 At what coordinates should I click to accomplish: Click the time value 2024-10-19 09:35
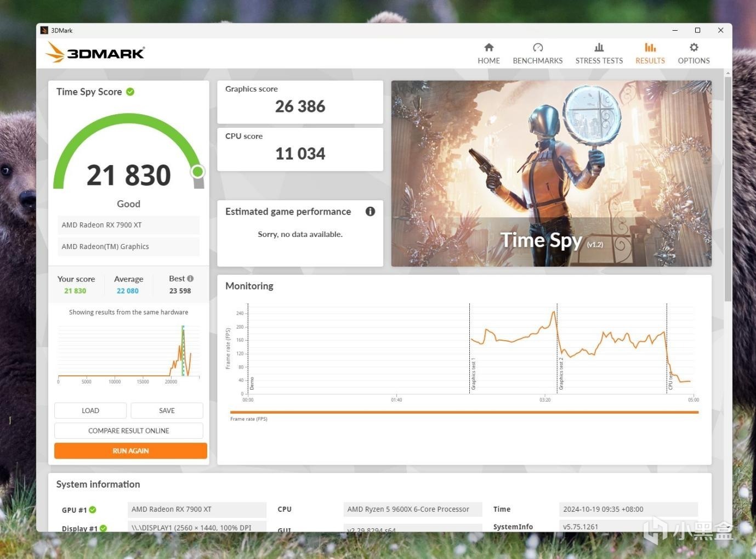point(629,509)
